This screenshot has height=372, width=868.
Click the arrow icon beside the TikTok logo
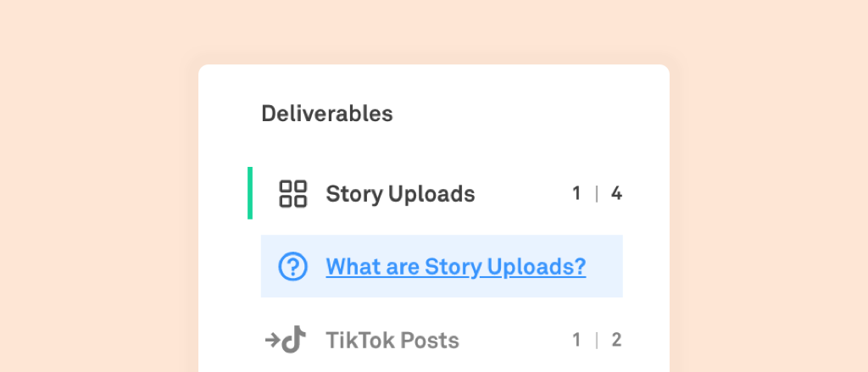pyautogui.click(x=272, y=341)
